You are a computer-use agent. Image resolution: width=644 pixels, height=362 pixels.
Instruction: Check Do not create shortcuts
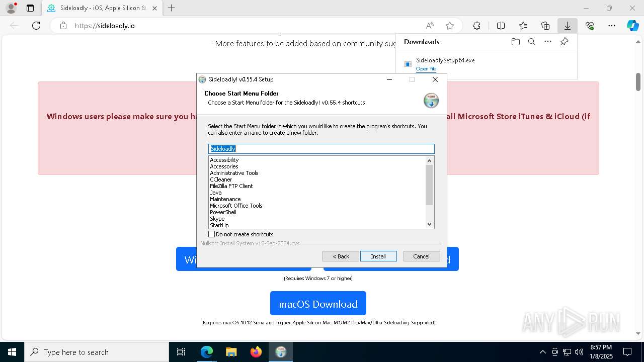[x=212, y=234]
